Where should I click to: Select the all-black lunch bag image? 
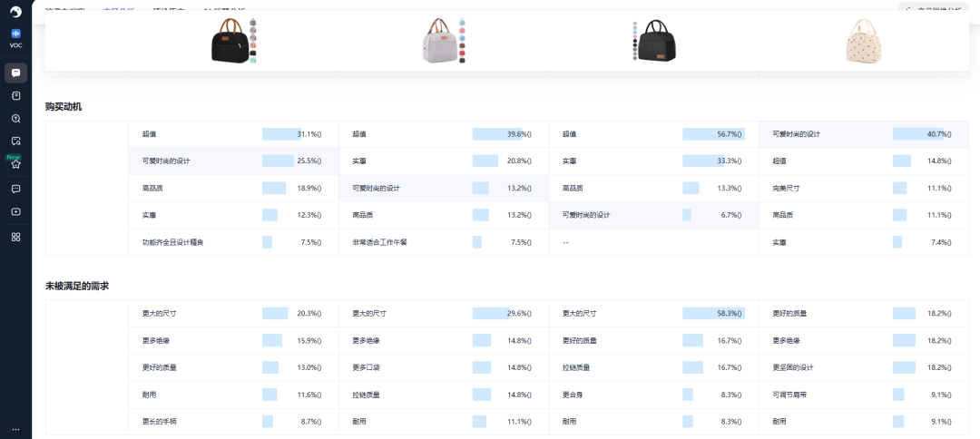pyautogui.click(x=656, y=41)
